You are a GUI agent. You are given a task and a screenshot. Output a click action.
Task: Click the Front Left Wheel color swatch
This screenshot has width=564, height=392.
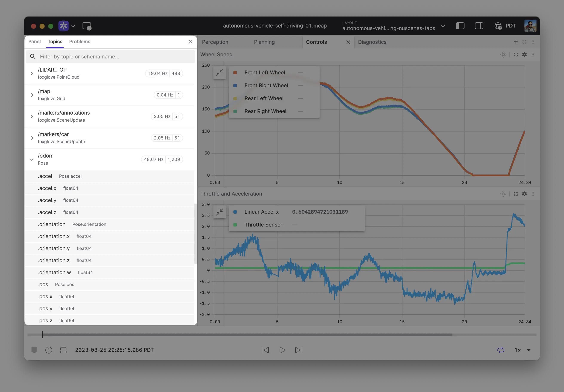pyautogui.click(x=235, y=73)
